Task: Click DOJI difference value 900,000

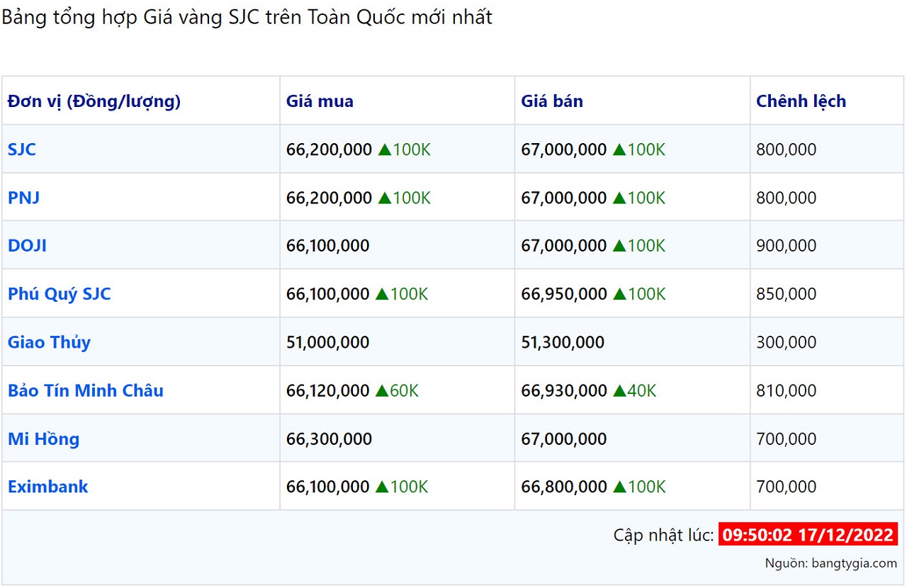Action: pyautogui.click(x=786, y=246)
